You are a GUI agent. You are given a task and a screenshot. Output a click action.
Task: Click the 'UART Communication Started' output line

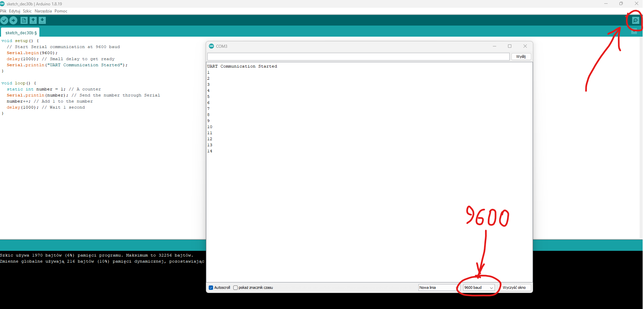242,66
